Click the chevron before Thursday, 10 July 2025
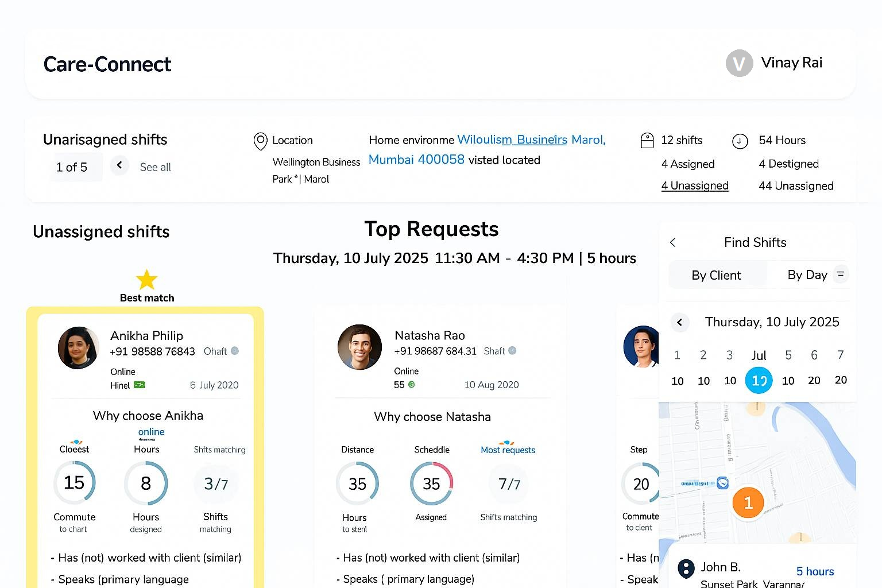Image resolution: width=882 pixels, height=588 pixels. [x=680, y=322]
